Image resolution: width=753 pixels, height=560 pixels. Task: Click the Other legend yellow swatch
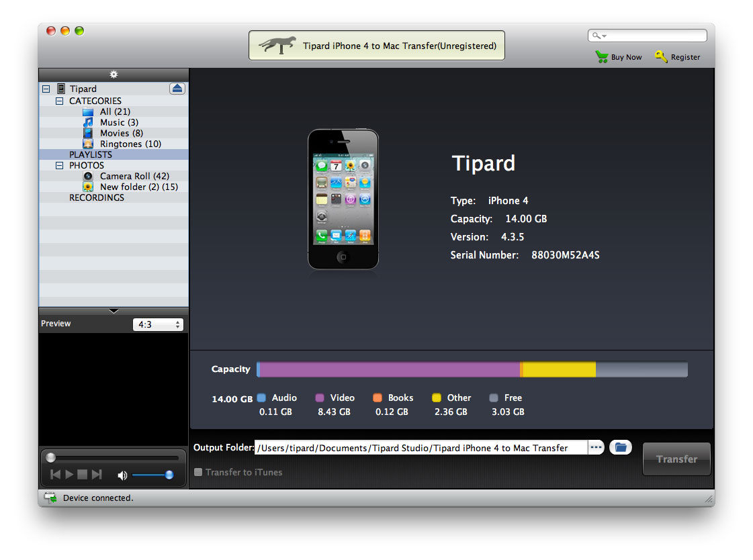pyautogui.click(x=437, y=398)
